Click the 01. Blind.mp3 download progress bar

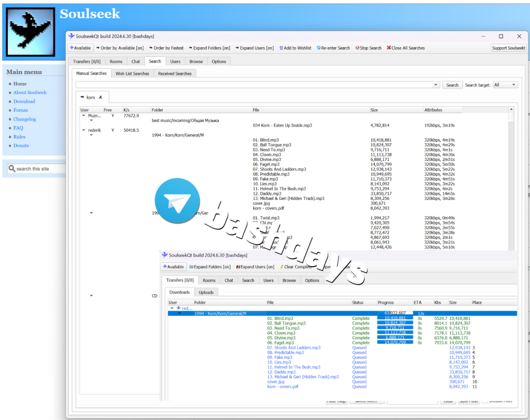point(395,318)
